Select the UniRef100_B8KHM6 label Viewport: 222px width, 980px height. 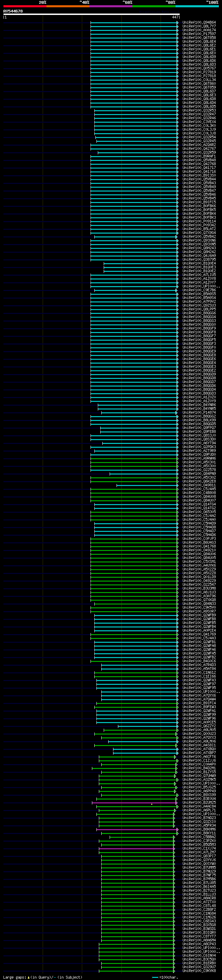click(x=199, y=830)
